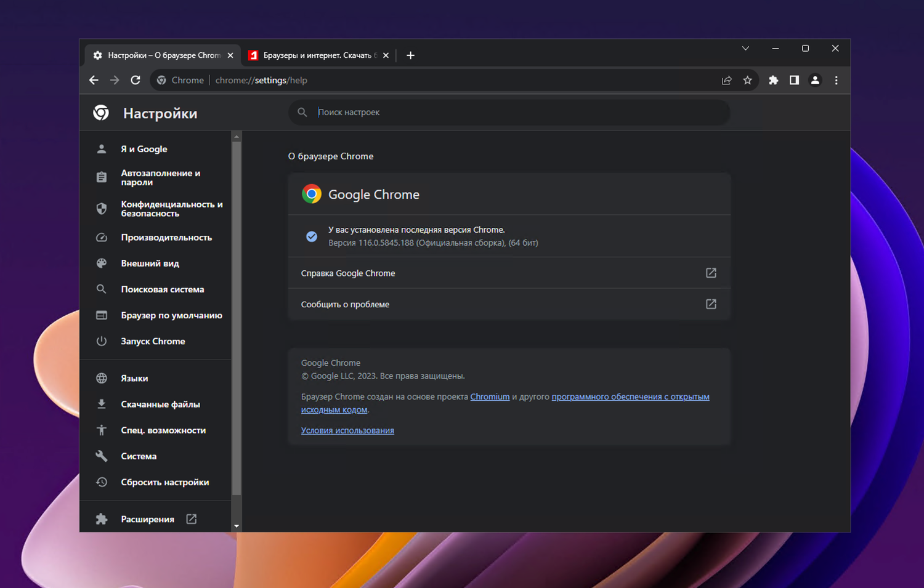Viewport: 924px width, 588px height.
Task: Click У вас установлена последняя версия Chrome text
Action: [416, 230]
